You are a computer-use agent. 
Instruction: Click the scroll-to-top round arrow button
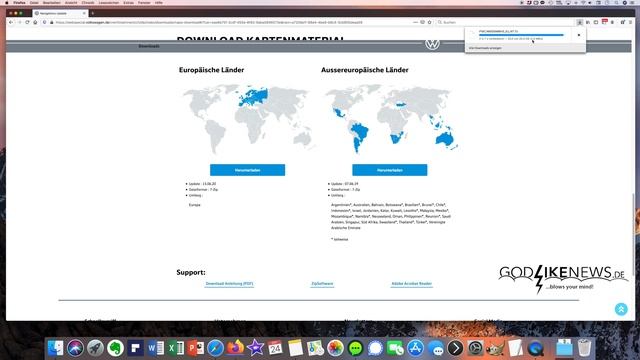(x=621, y=309)
